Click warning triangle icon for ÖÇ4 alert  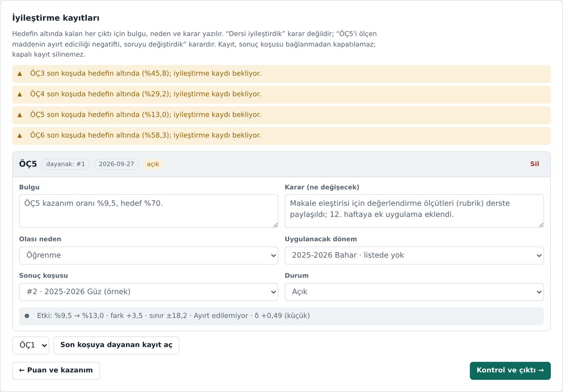click(20, 94)
